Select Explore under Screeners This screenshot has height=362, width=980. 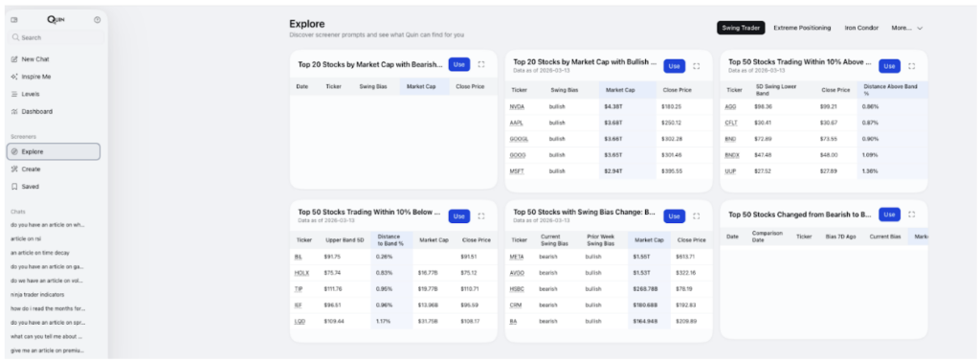[x=54, y=152]
